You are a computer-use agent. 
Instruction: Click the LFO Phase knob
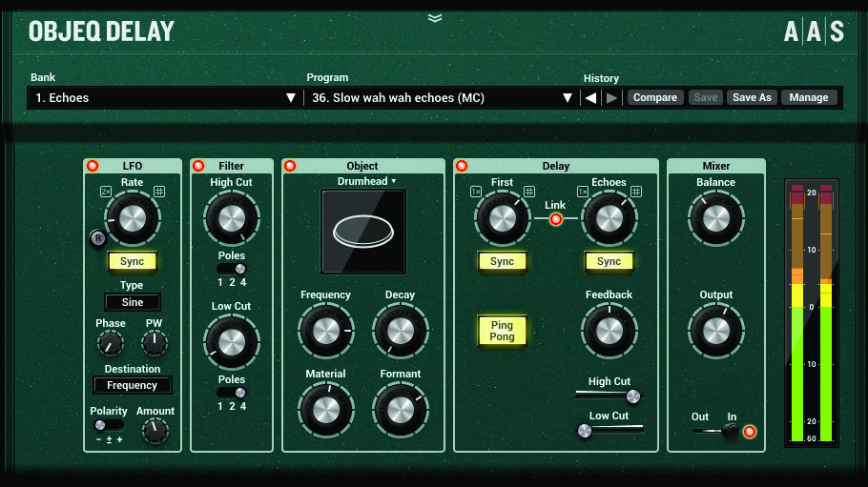click(x=110, y=343)
